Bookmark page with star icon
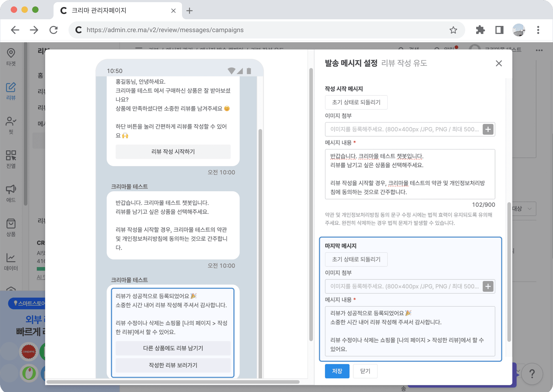 [453, 30]
